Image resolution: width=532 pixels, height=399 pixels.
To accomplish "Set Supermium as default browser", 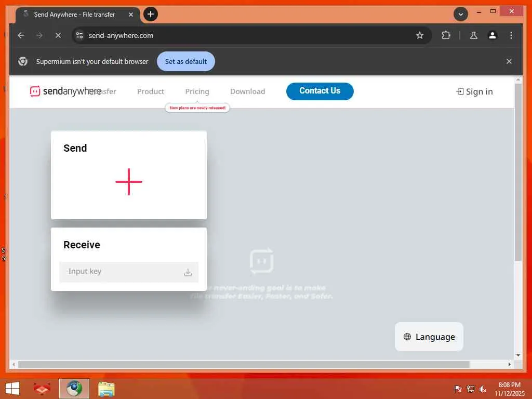I will [x=186, y=61].
